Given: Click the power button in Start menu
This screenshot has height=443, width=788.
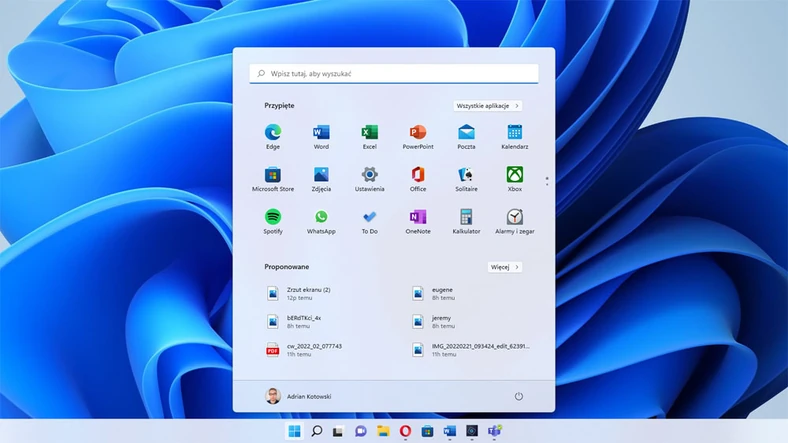Looking at the screenshot, I should pyautogui.click(x=519, y=396).
